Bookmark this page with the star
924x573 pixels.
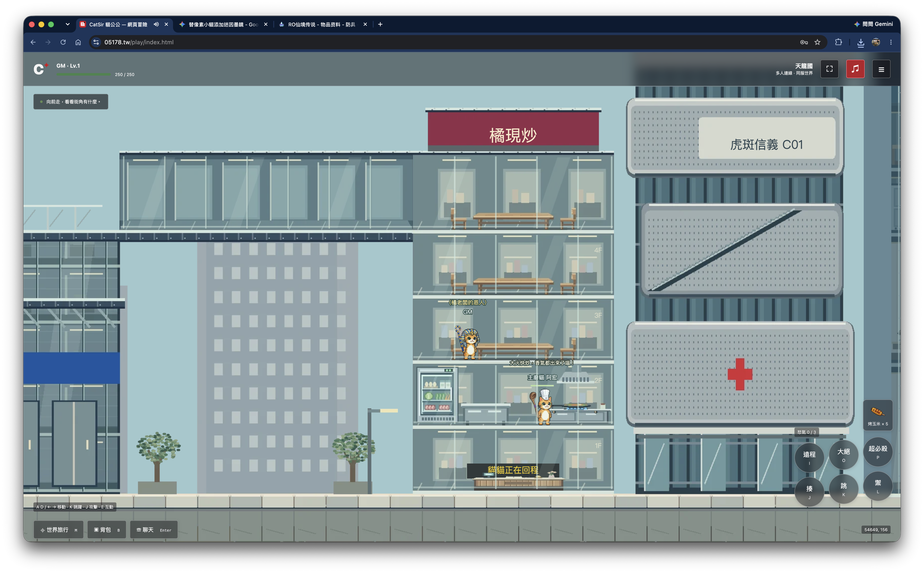(817, 42)
